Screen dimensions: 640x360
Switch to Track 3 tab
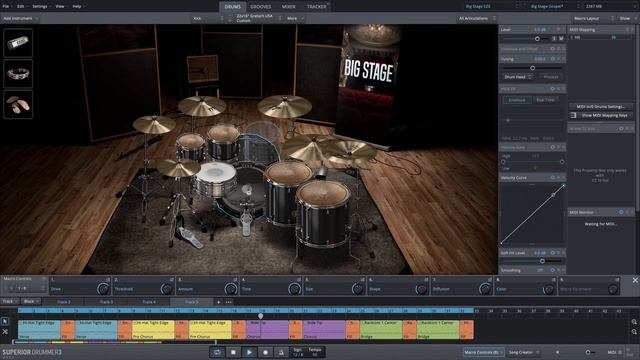(x=106, y=302)
